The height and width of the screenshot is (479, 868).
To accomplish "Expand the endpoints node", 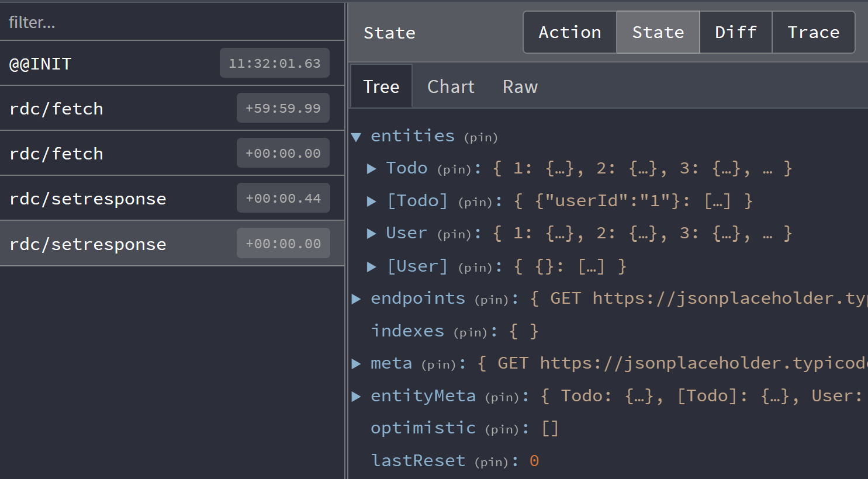I will 357,298.
